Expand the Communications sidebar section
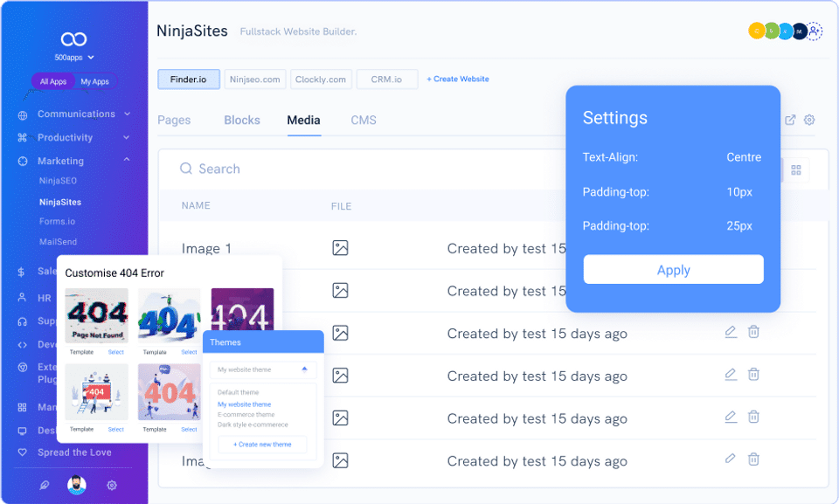The height and width of the screenshot is (504, 839). pyautogui.click(x=128, y=114)
